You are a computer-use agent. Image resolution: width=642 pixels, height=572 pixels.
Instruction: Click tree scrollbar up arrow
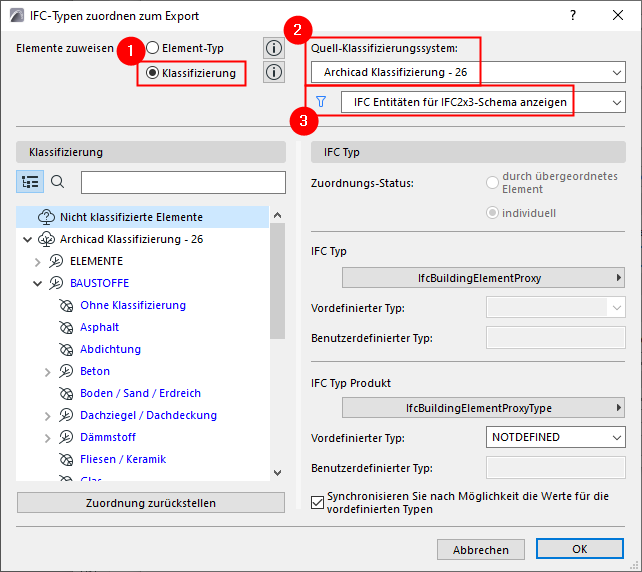coord(278,215)
